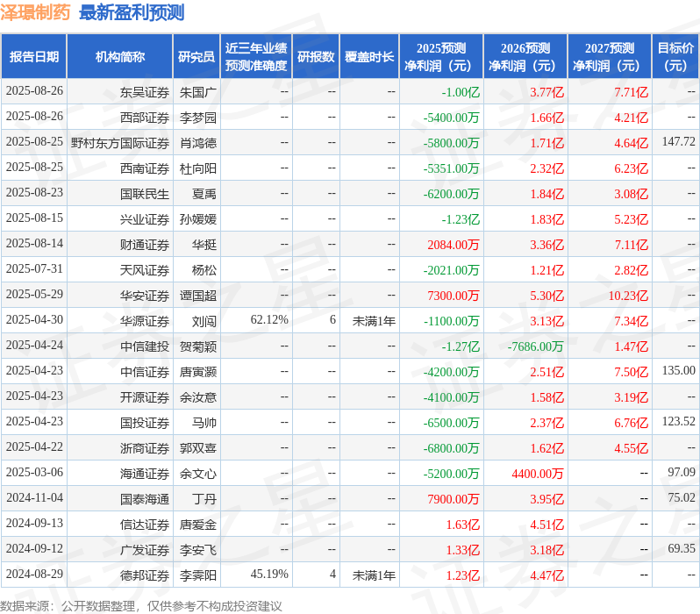Click analyst name 谭国超
Viewport: 700px width, 614px height.
point(197,296)
